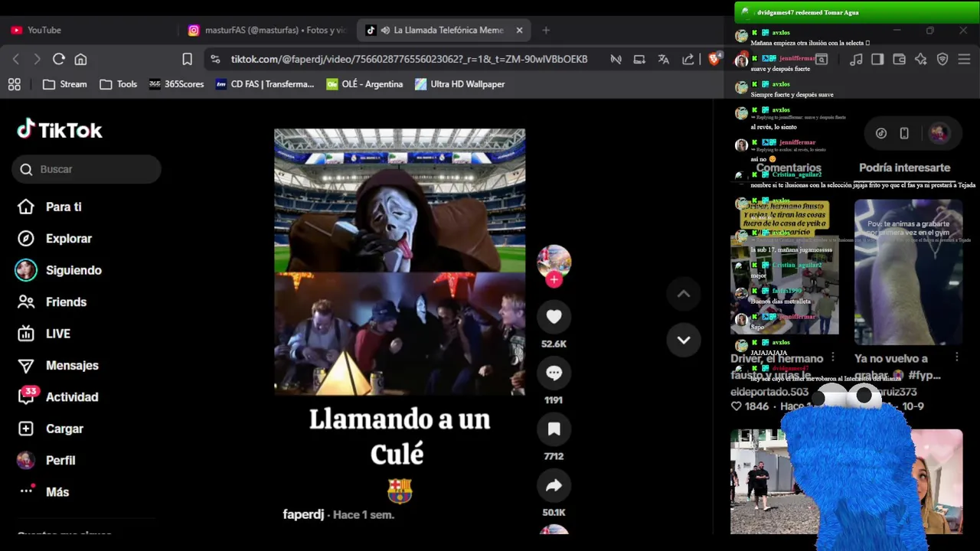Viewport: 980px width, 551px height.
Task: Open the Stream bookmarks folder
Action: 64,84
